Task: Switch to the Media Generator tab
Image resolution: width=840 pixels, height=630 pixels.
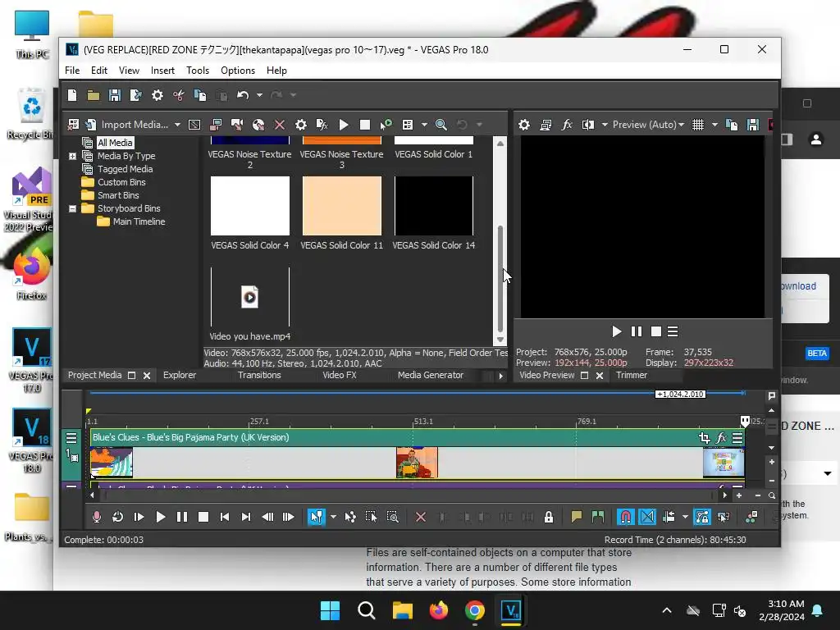Action: coord(430,375)
